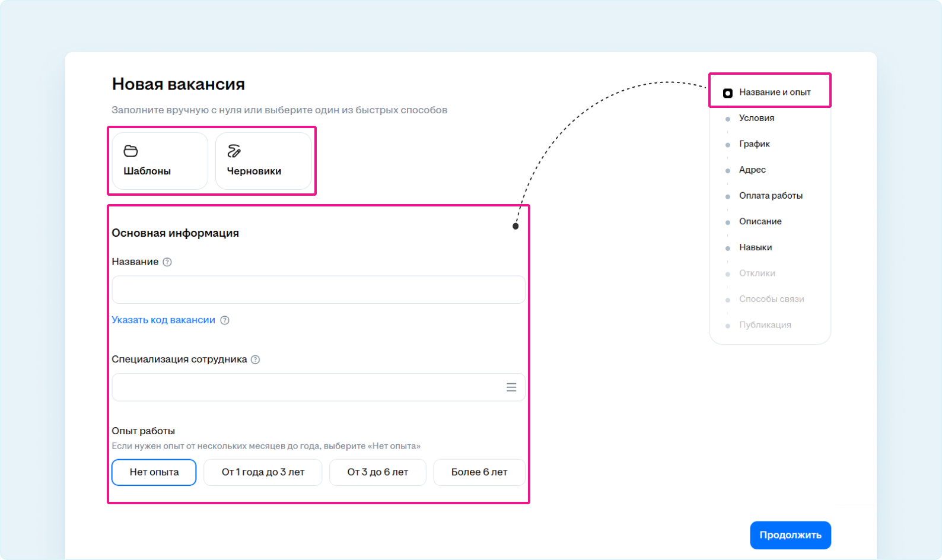Click the Указать код вакансии link

(164, 320)
